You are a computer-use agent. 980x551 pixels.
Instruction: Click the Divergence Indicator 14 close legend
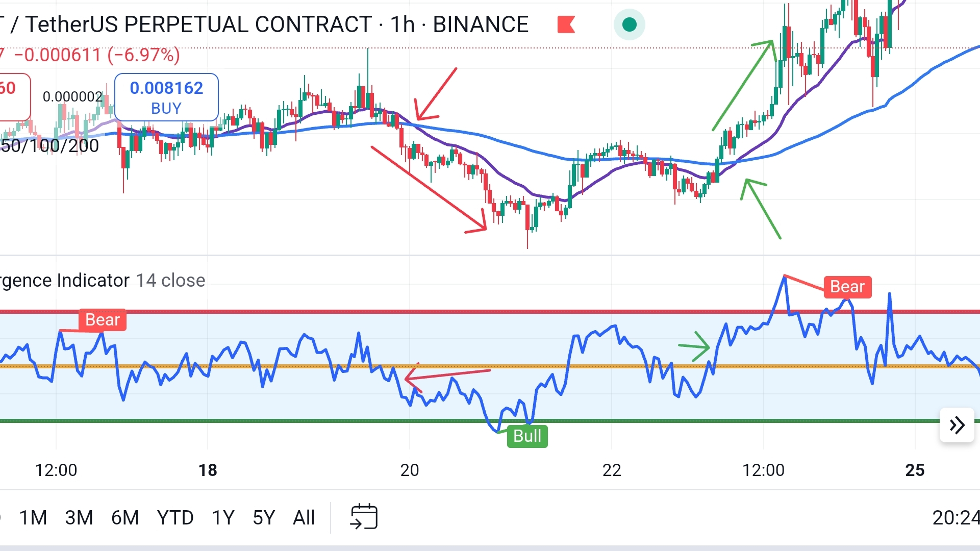tap(102, 281)
